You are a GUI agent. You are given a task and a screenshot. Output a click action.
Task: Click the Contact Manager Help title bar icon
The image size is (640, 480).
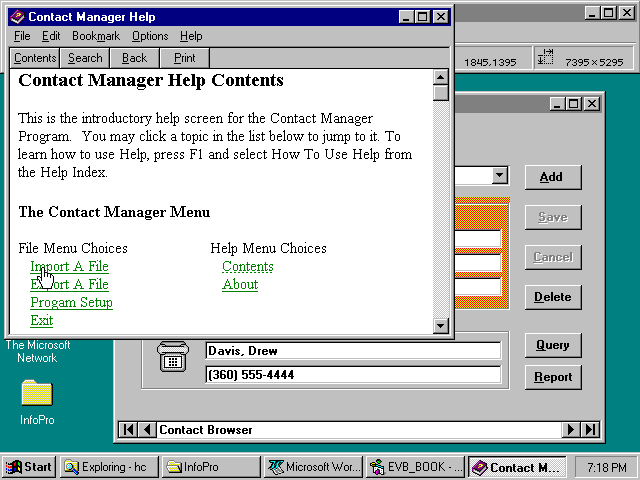point(17,17)
